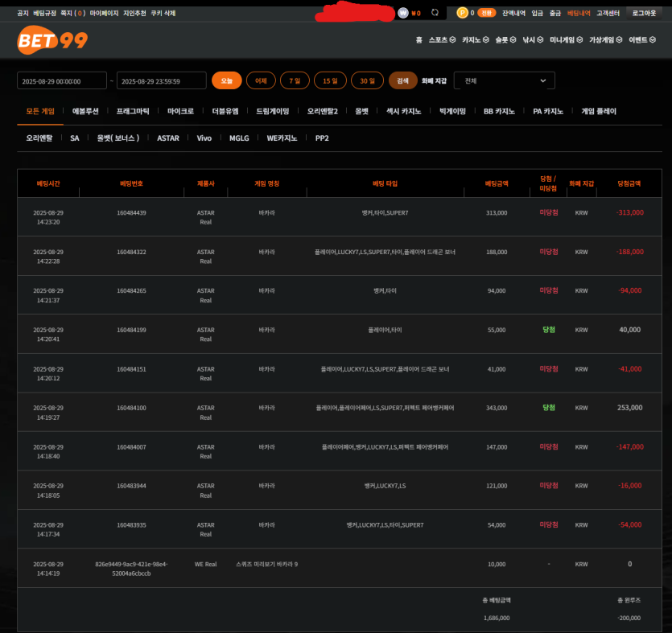672x633 pixels.
Task: Open the 화폐 지갑 전체 dropdown
Action: click(505, 80)
